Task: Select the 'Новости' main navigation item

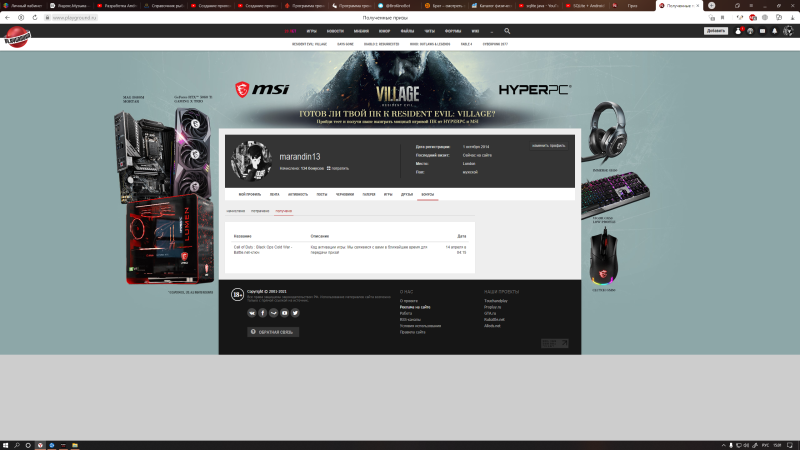Action: pyautogui.click(x=335, y=31)
